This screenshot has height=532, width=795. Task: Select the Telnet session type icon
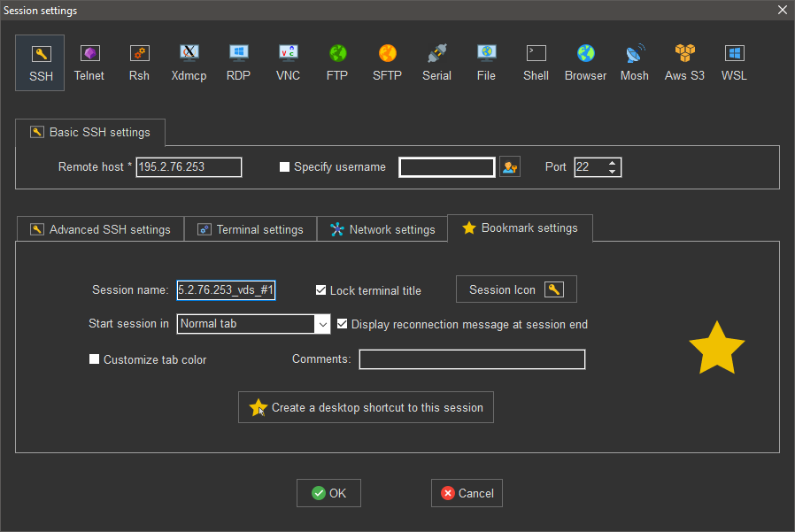pos(89,62)
